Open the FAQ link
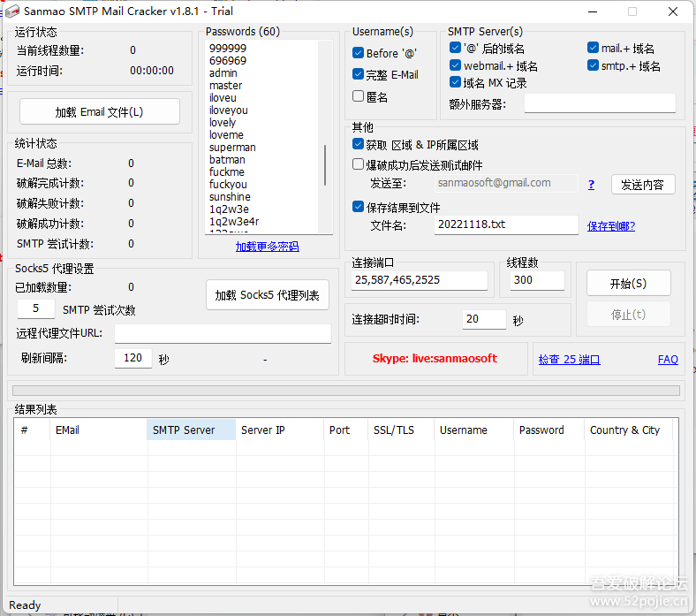Viewport: 696px width, 616px height. point(668,360)
